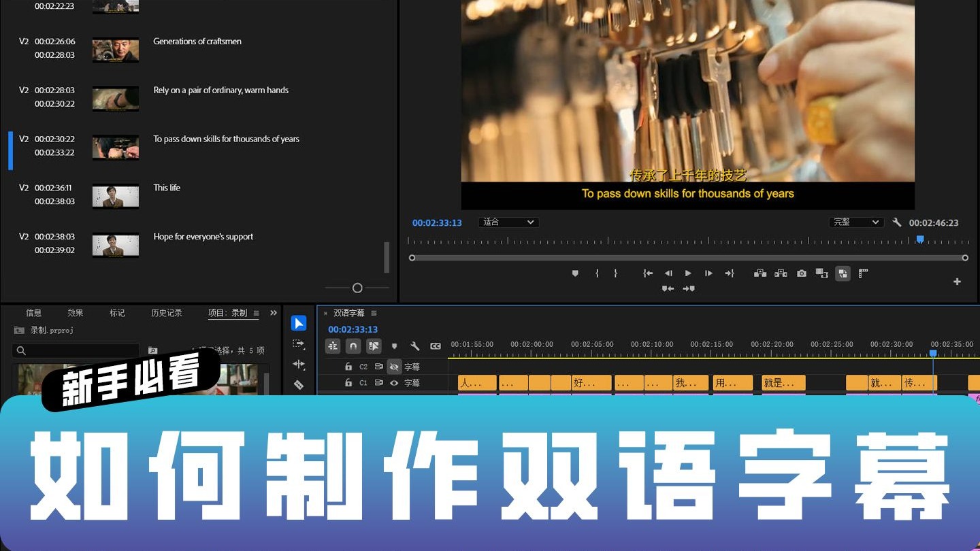Open the 完整 playback resolution dropdown
The height and width of the screenshot is (551, 980).
(x=856, y=222)
